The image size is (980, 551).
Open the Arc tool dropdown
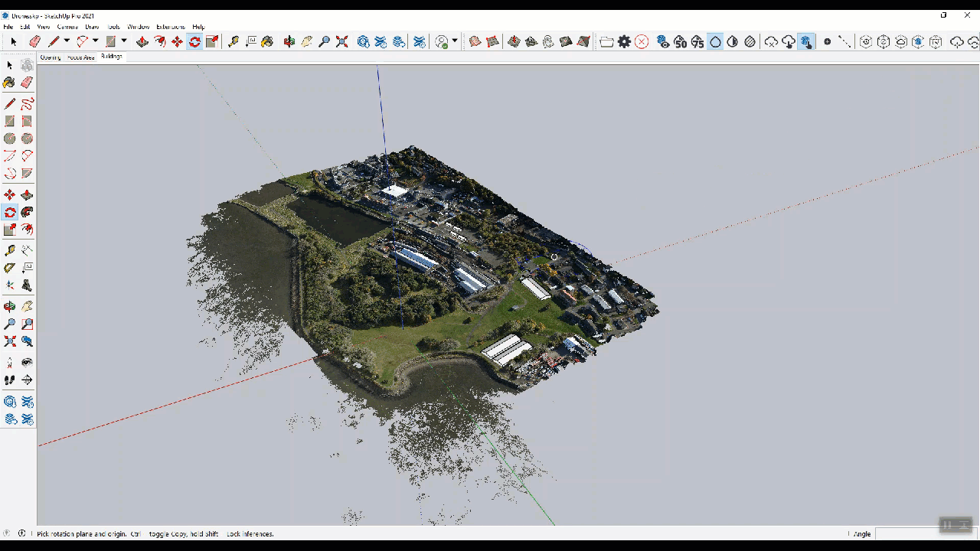coord(95,42)
